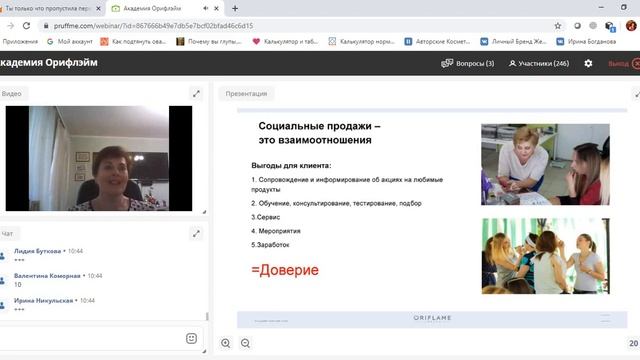Click slide item '5.Заработок'
Image resolution: width=640 pixels, height=360 pixels.
click(x=270, y=244)
